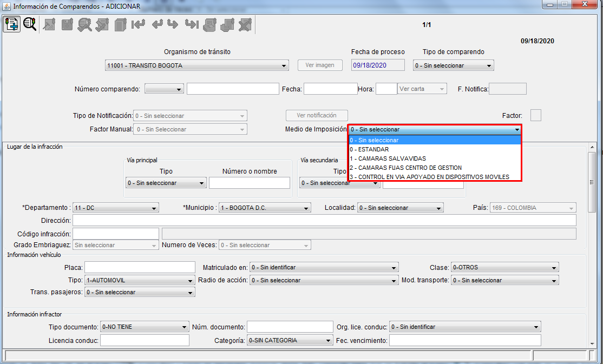
Task: Expand the Tipo de comparendo dropdown
Action: coord(453,66)
